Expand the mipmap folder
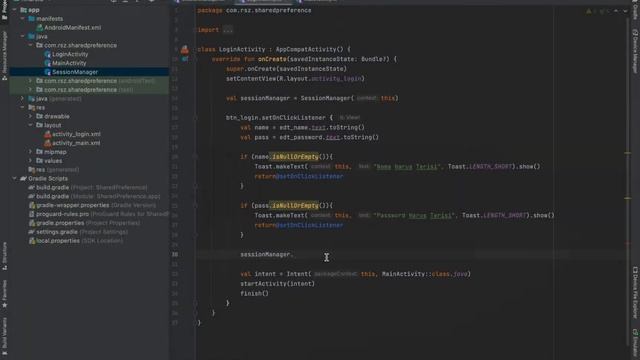The width and height of the screenshot is (640, 360). [x=31, y=152]
